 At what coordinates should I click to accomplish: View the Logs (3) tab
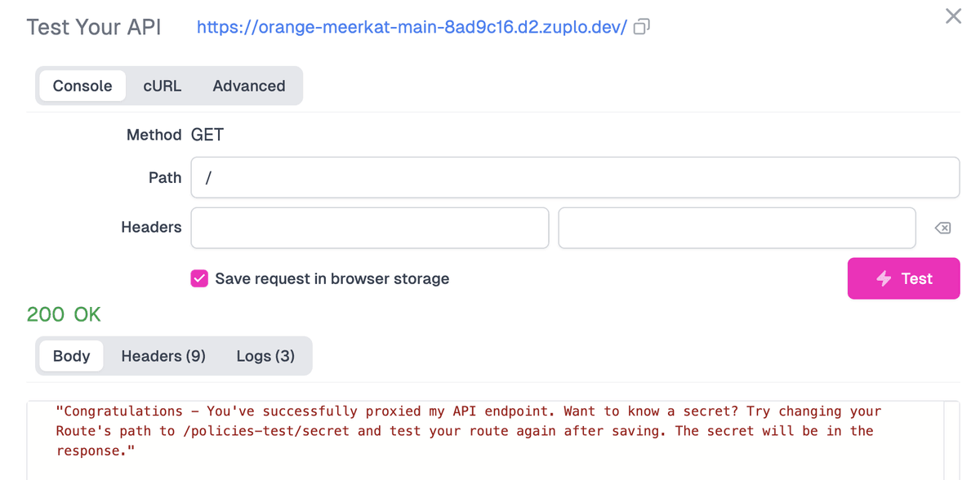(265, 356)
